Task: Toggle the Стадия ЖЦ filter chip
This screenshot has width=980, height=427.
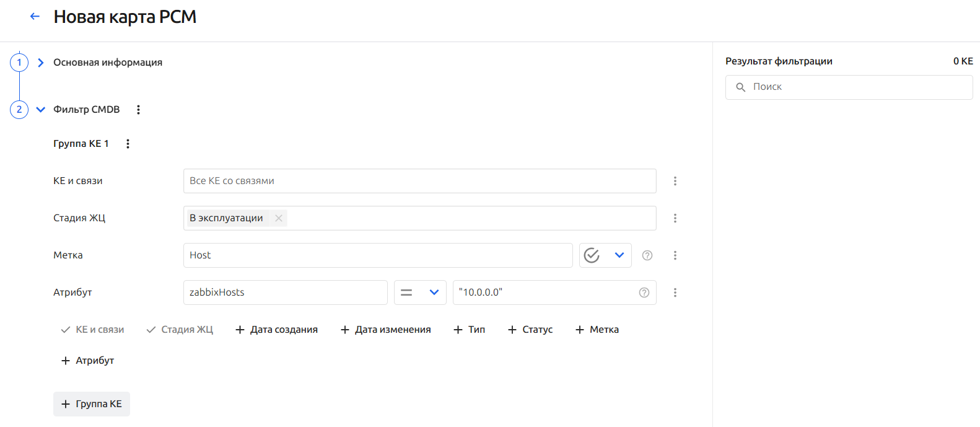Action: 180,330
